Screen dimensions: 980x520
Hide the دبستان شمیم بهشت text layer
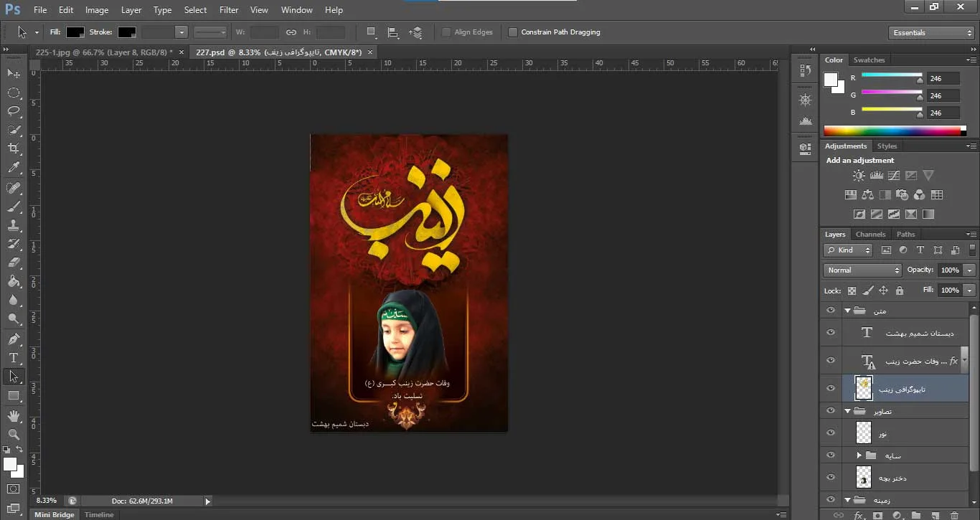[x=831, y=333]
